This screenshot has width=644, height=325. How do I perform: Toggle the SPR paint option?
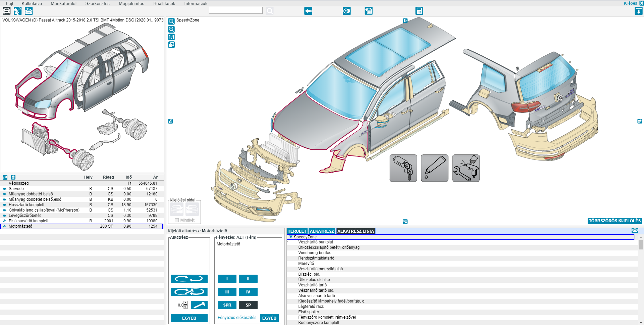click(x=227, y=305)
